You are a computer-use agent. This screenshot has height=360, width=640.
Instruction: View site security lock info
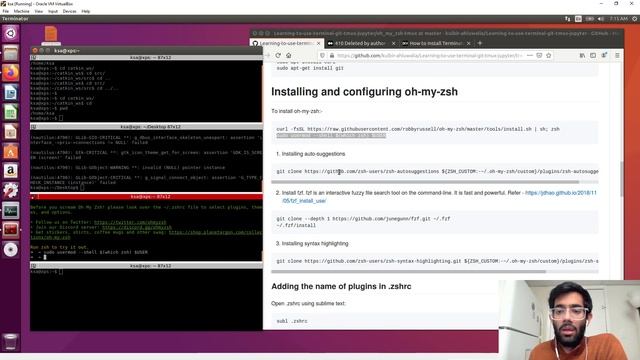click(332, 56)
